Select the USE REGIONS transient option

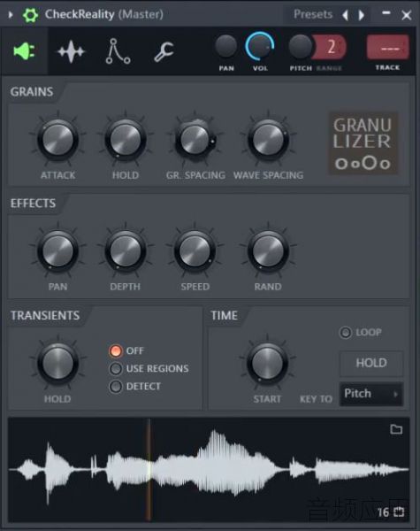click(116, 369)
